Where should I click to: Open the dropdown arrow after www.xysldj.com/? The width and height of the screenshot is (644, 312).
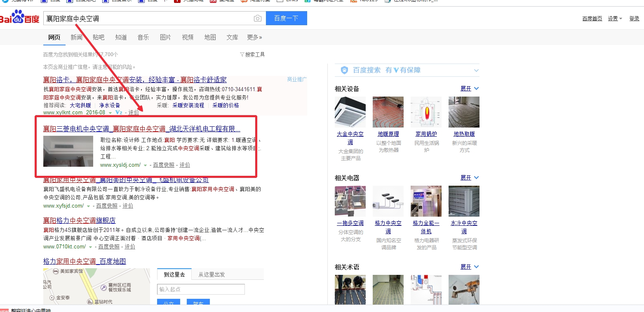[x=145, y=165]
